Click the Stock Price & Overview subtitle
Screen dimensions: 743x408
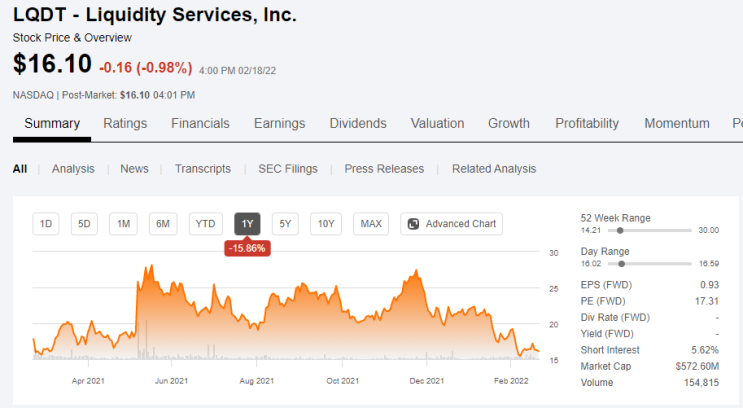click(72, 38)
